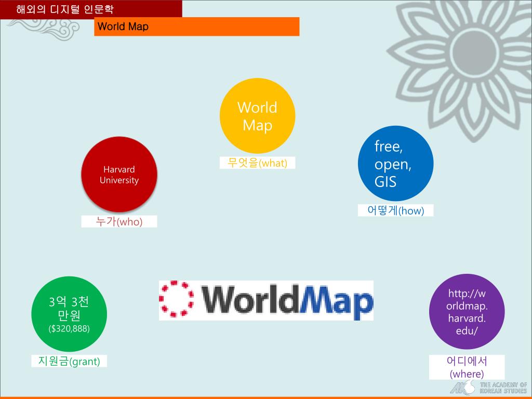The height and width of the screenshot is (399, 532).
Task: Click the ($320,888) amount text
Action: coord(69,328)
